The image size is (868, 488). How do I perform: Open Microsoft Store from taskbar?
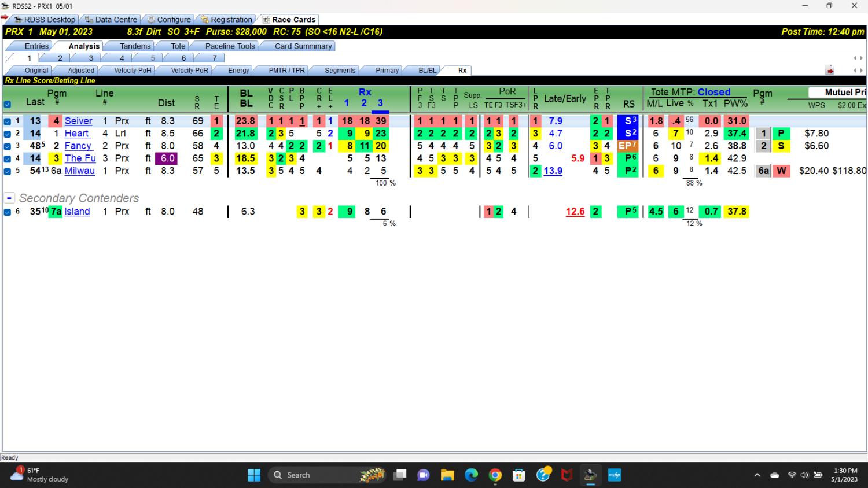519,475
